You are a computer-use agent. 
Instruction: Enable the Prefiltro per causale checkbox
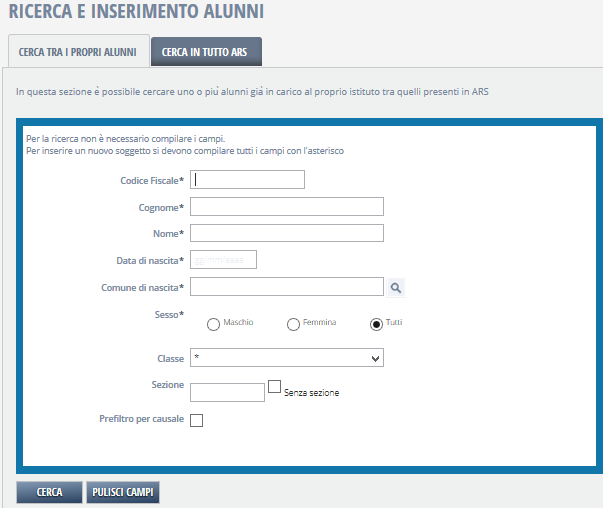(x=196, y=420)
